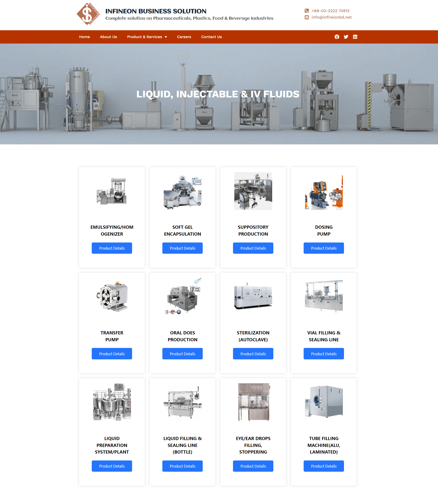The height and width of the screenshot is (504, 438).
Task: Click Product Details under Tube Filling Machine
Action: click(x=324, y=466)
